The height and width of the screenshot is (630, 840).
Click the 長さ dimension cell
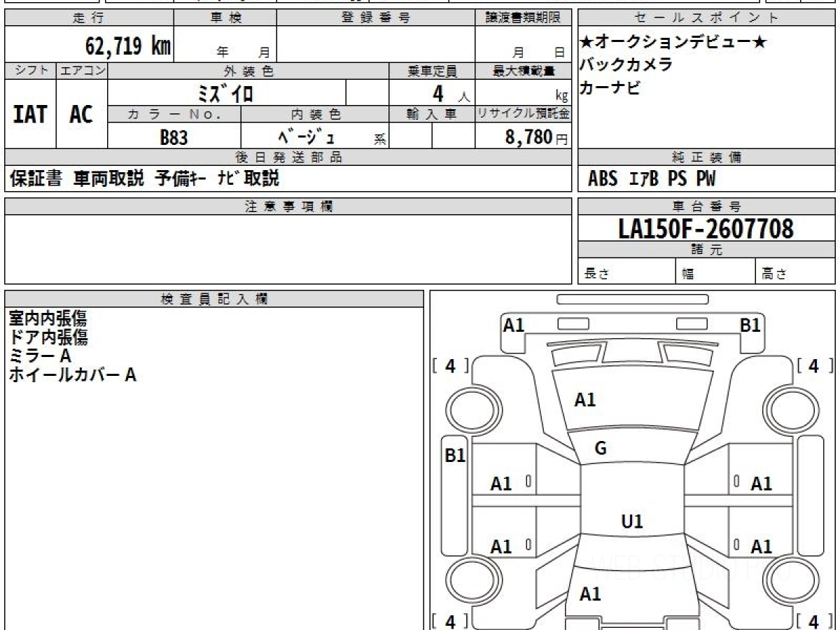(x=626, y=272)
